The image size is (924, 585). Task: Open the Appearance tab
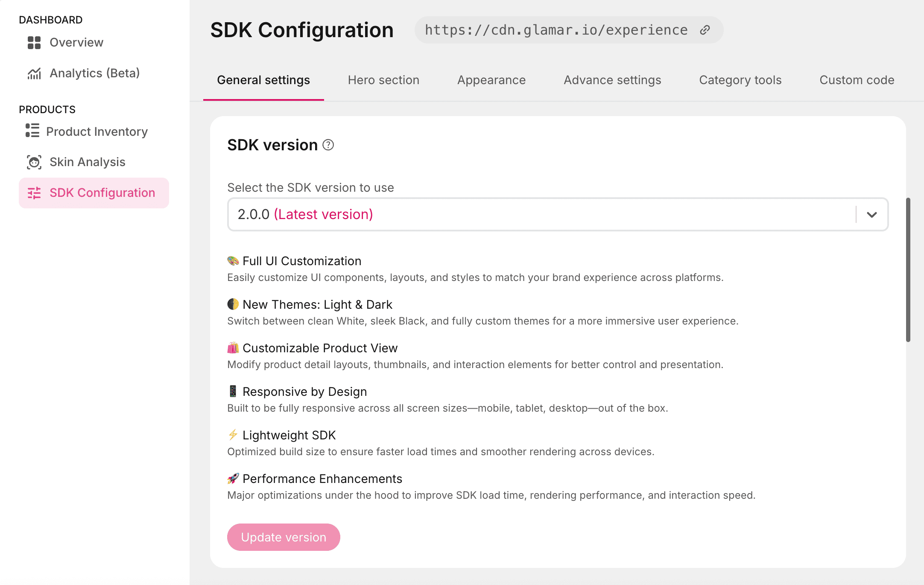coord(491,80)
